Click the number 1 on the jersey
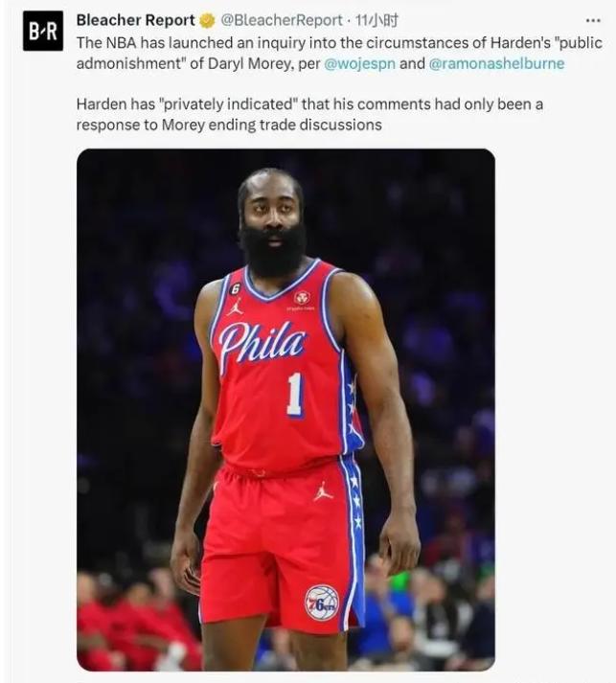This screenshot has width=616, height=683. 295,396
